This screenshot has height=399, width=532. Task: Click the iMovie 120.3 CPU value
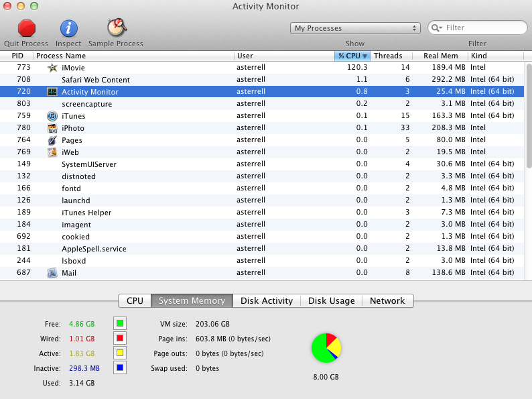click(357, 67)
